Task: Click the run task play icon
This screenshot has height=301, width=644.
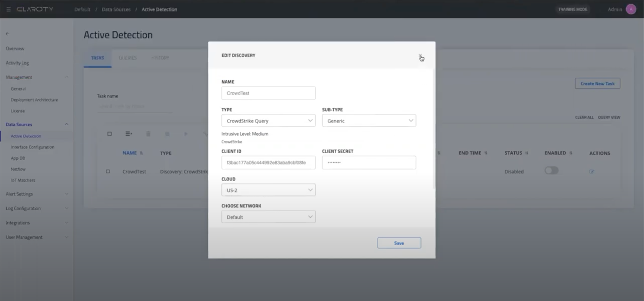Action: (x=186, y=134)
